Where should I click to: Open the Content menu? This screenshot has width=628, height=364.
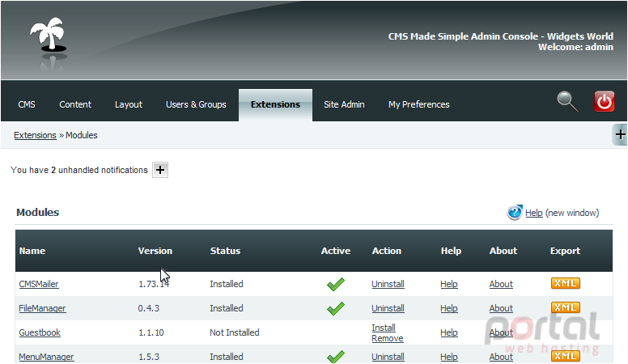[75, 104]
